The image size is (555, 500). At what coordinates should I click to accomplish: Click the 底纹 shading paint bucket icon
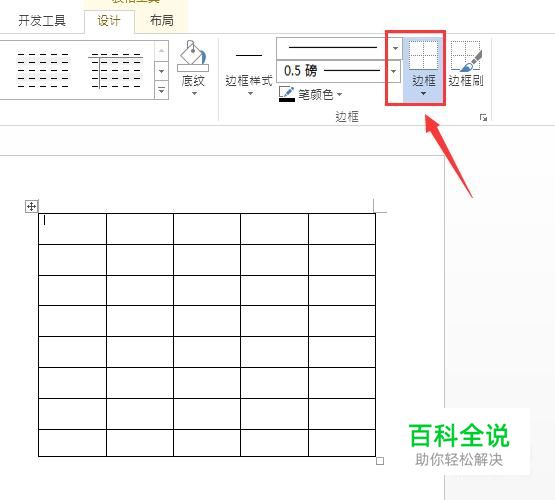[193, 56]
